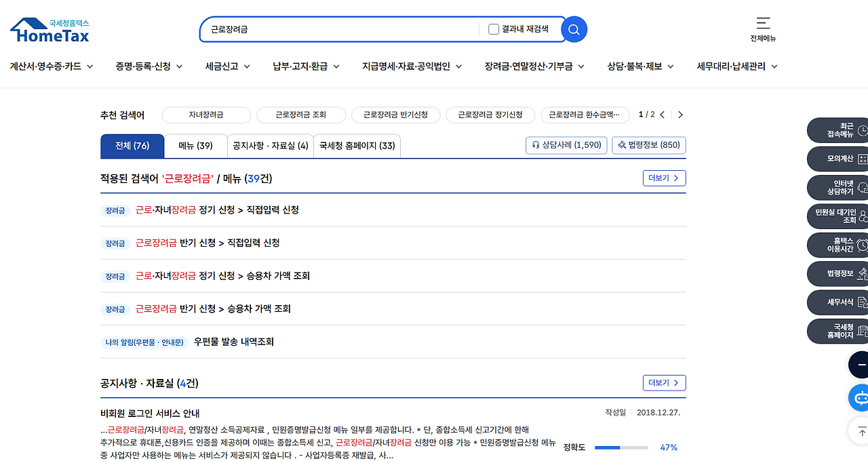
Task: Select the 공지사항 · 자료실 (4) tab
Action: click(x=271, y=146)
